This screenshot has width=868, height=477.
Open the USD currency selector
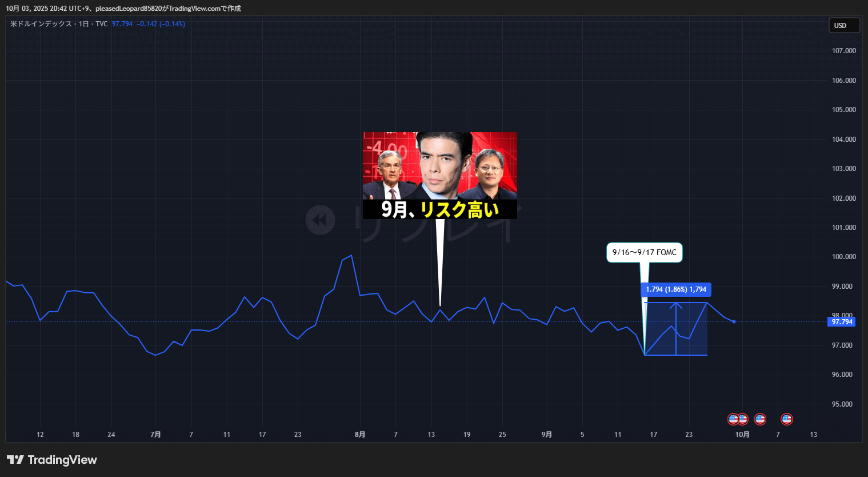[x=844, y=25]
